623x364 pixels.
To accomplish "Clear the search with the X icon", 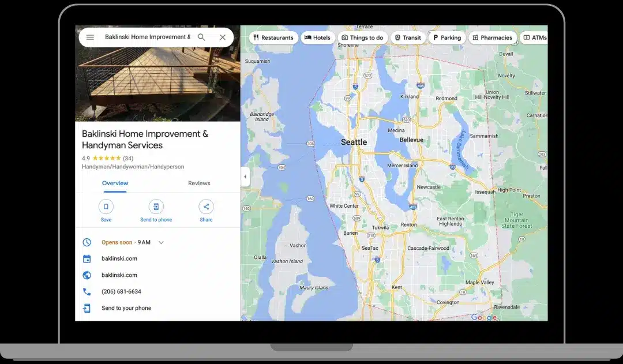I will (223, 37).
